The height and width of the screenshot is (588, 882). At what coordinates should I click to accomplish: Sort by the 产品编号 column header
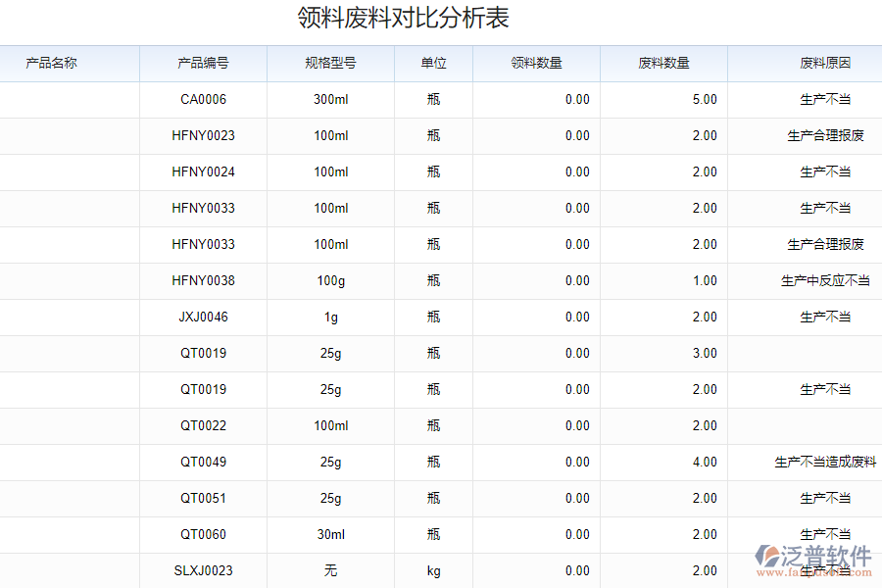coord(204,63)
